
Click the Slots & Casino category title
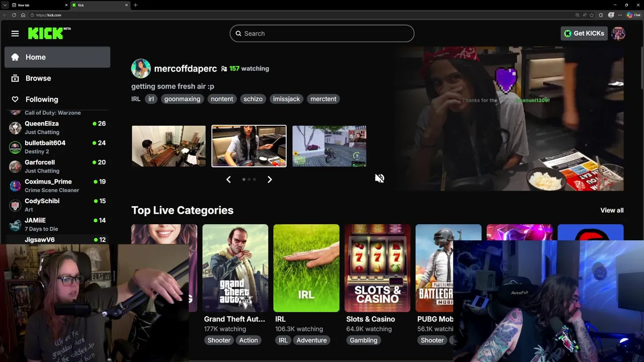(370, 319)
